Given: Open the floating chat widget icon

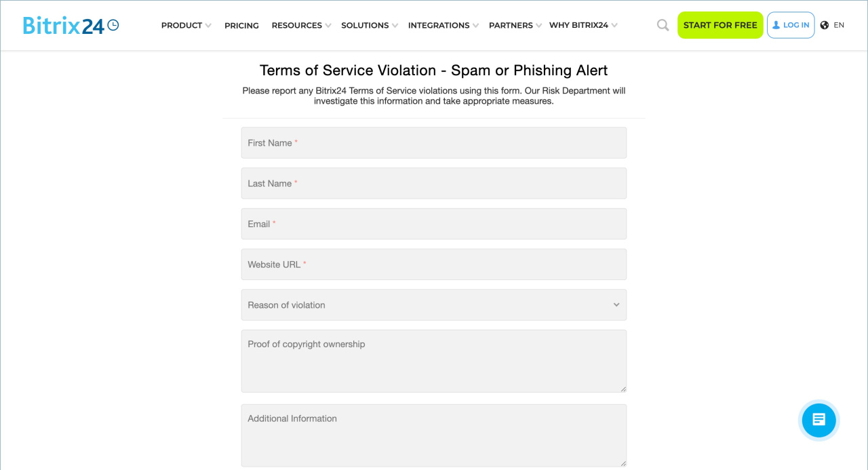Looking at the screenshot, I should point(818,420).
